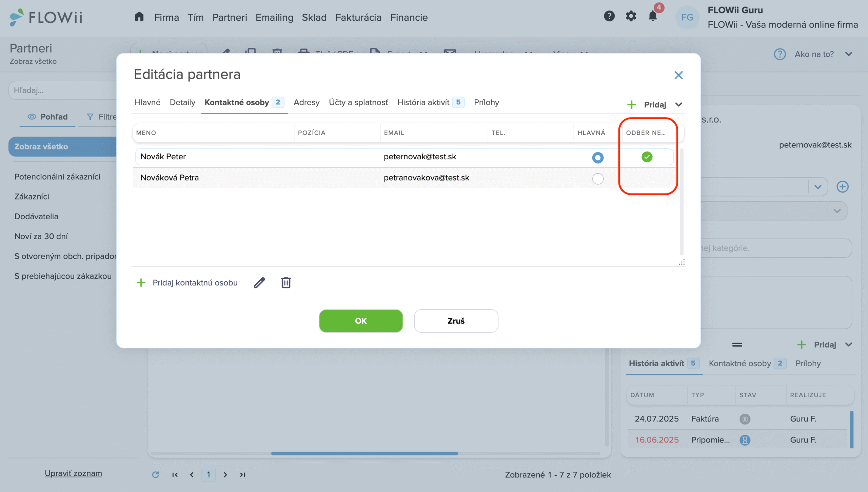Open the Pridaj dropdown above História aktivít

tap(848, 345)
